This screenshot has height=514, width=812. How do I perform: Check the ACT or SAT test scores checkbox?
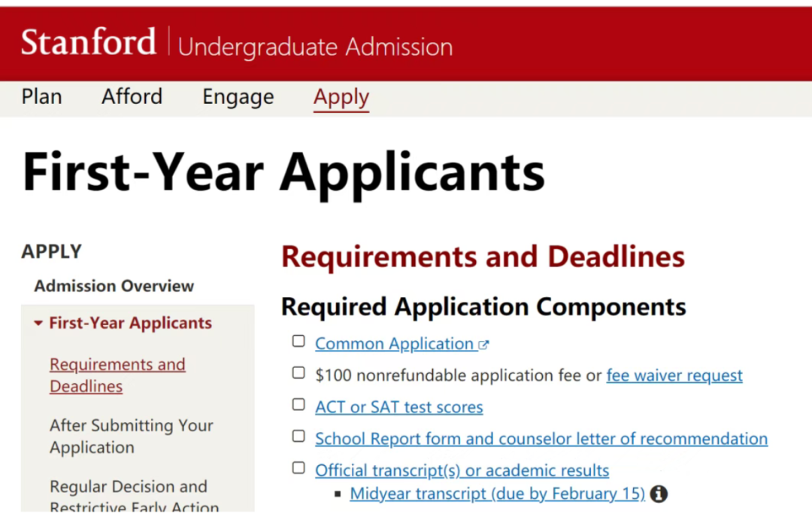pyautogui.click(x=298, y=405)
